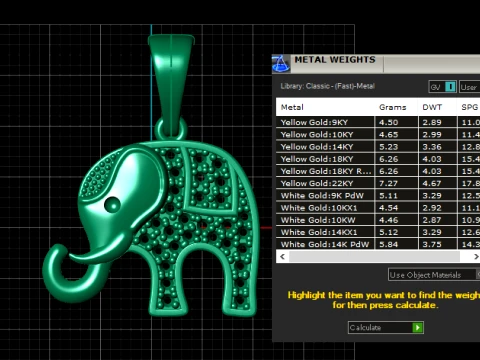Click grams value 5.84 for 14K PdW
The height and width of the screenshot is (360, 480).
pyautogui.click(x=388, y=244)
